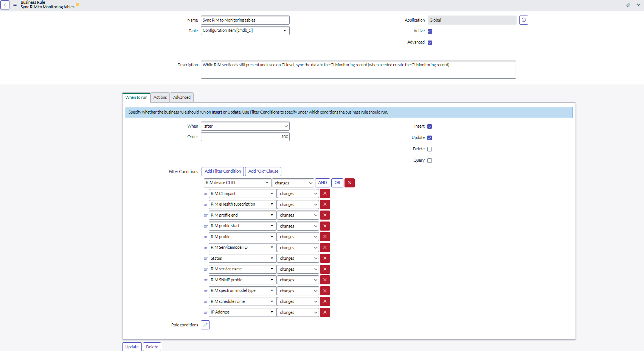Open the RIM eHealth subscription field dropdown

pyautogui.click(x=242, y=204)
